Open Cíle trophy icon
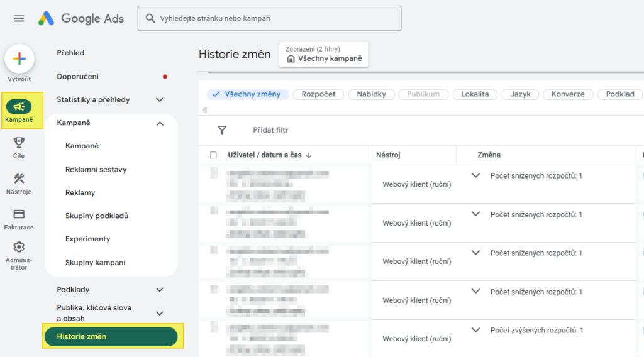644x357 pixels. click(x=19, y=143)
